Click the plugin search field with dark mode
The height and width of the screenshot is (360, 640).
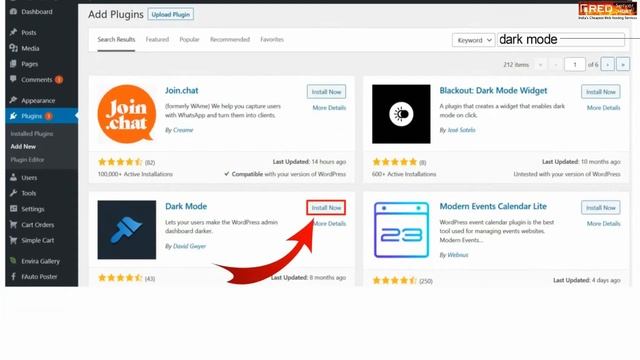click(x=561, y=40)
